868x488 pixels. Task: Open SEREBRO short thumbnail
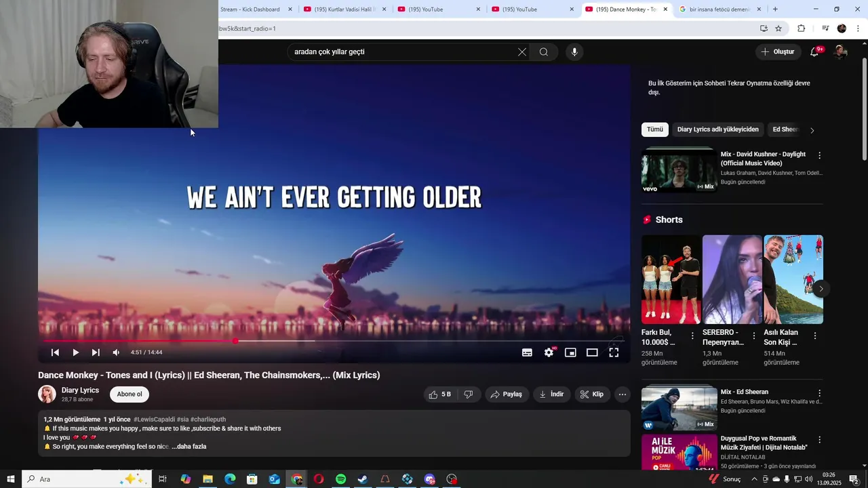tap(732, 279)
